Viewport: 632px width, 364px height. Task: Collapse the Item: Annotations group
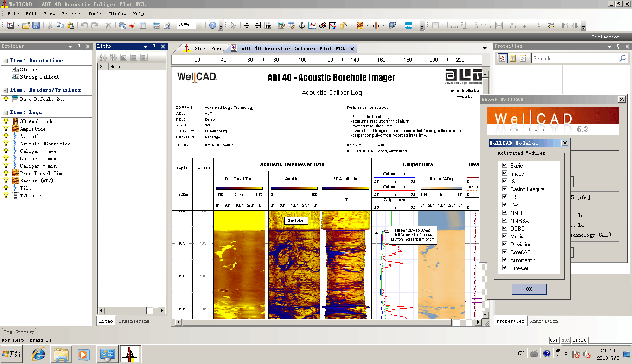[x=5, y=60]
